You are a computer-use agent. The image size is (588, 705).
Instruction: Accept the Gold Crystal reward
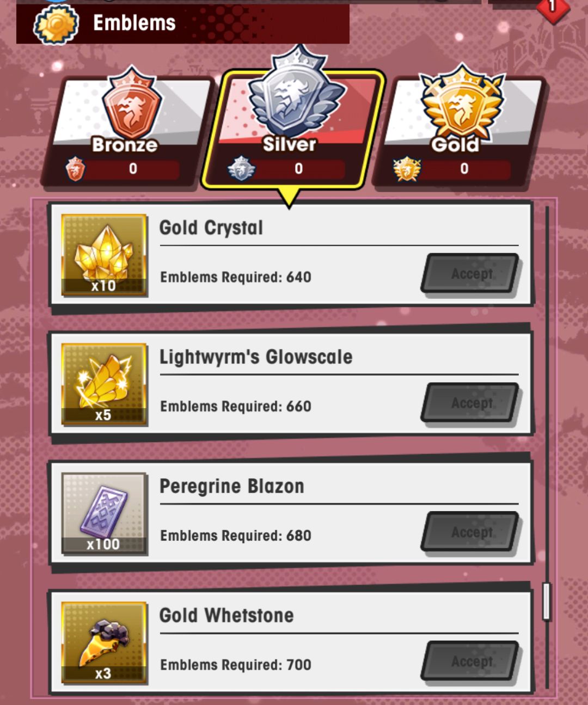click(x=471, y=274)
